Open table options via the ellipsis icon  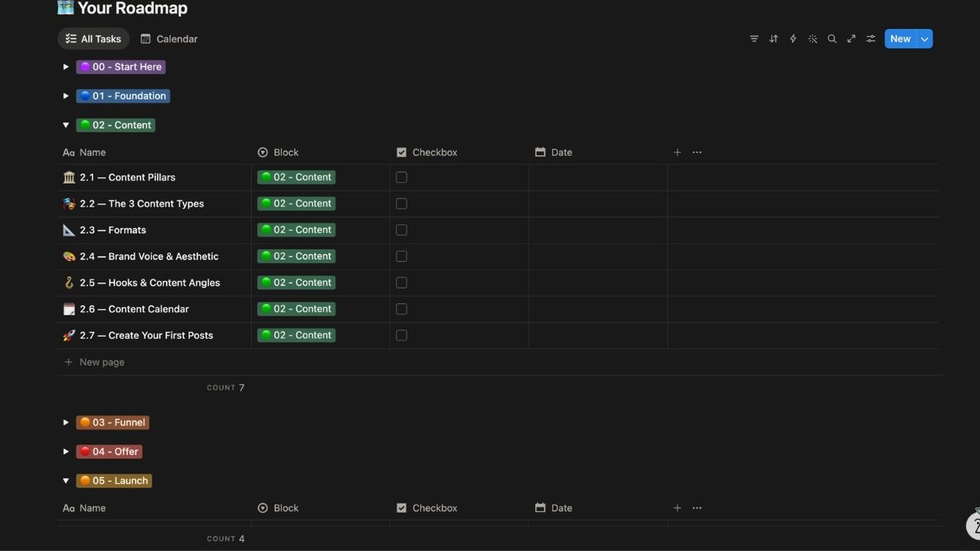click(x=697, y=152)
